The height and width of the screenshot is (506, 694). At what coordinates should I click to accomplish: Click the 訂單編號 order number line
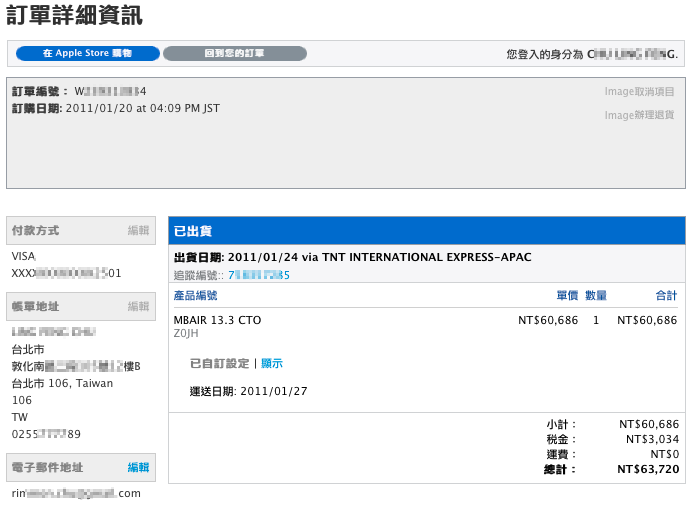[79, 92]
